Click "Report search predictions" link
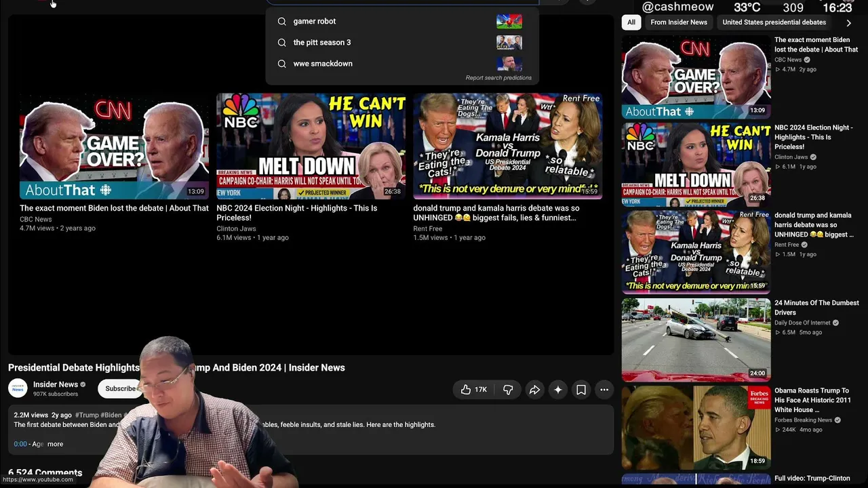 pyautogui.click(x=498, y=78)
